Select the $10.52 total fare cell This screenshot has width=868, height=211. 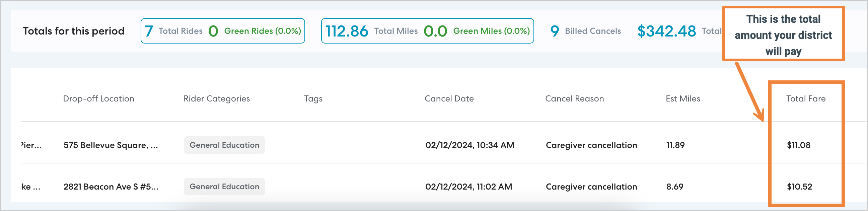[799, 187]
